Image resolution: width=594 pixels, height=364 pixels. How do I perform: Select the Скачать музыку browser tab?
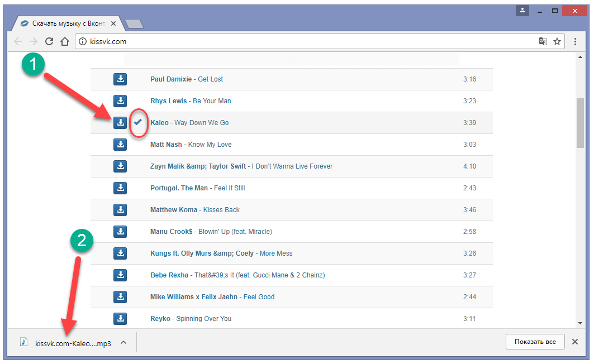point(68,23)
